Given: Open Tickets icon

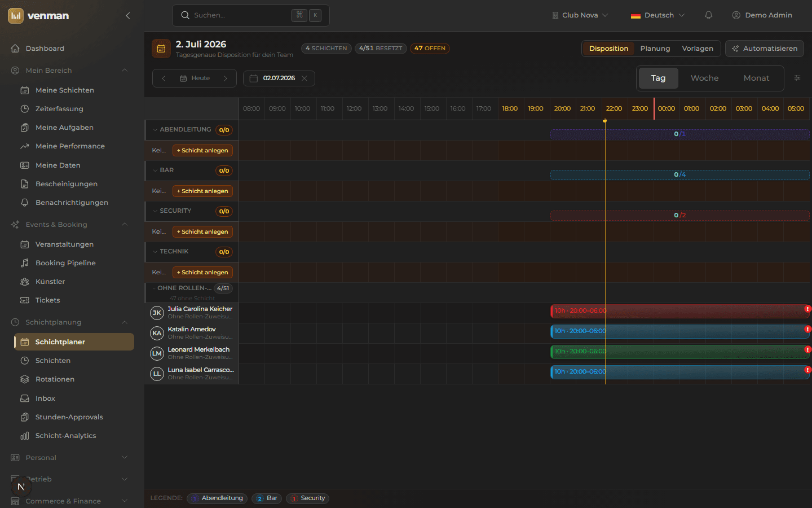Looking at the screenshot, I should [x=25, y=300].
